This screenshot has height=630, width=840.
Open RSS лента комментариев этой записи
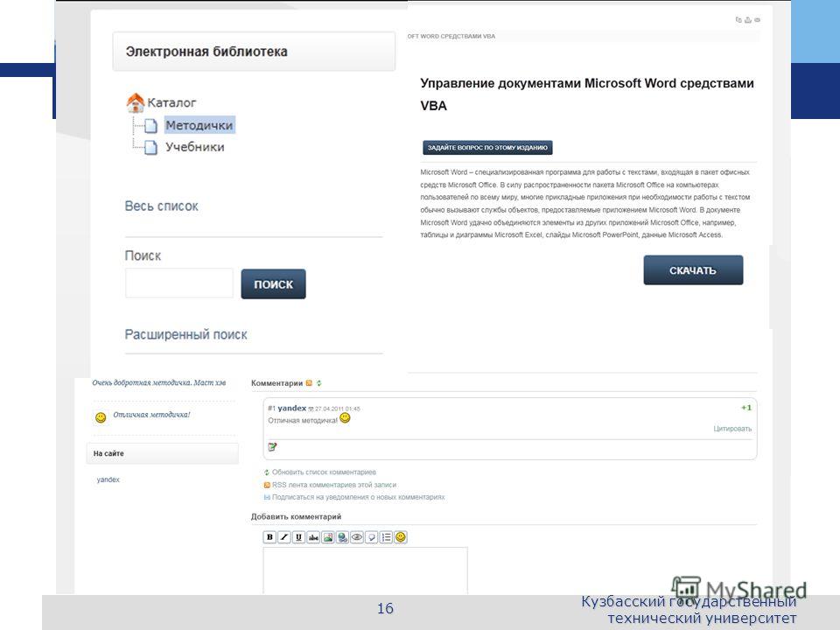coord(333,485)
